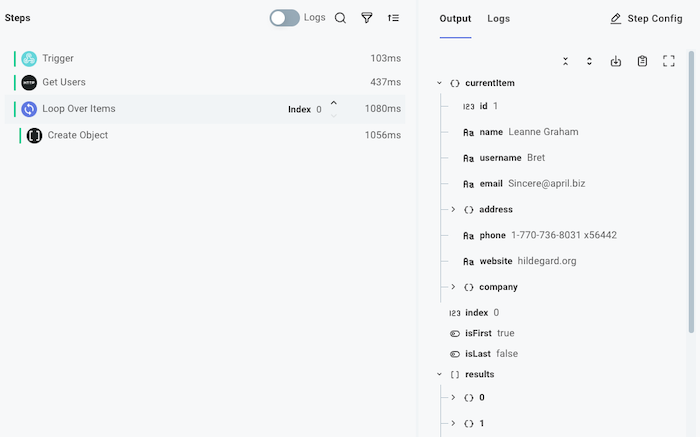Copy output to clipboard

coord(642,61)
